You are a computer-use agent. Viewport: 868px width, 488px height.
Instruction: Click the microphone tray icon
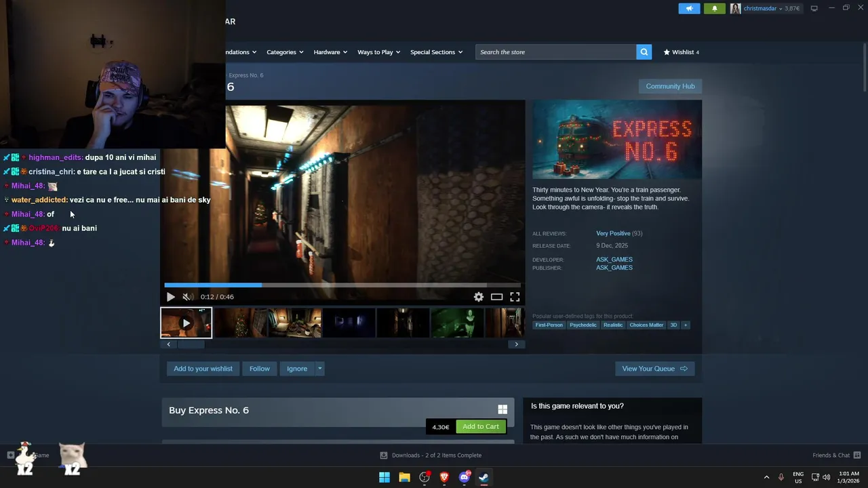781,477
